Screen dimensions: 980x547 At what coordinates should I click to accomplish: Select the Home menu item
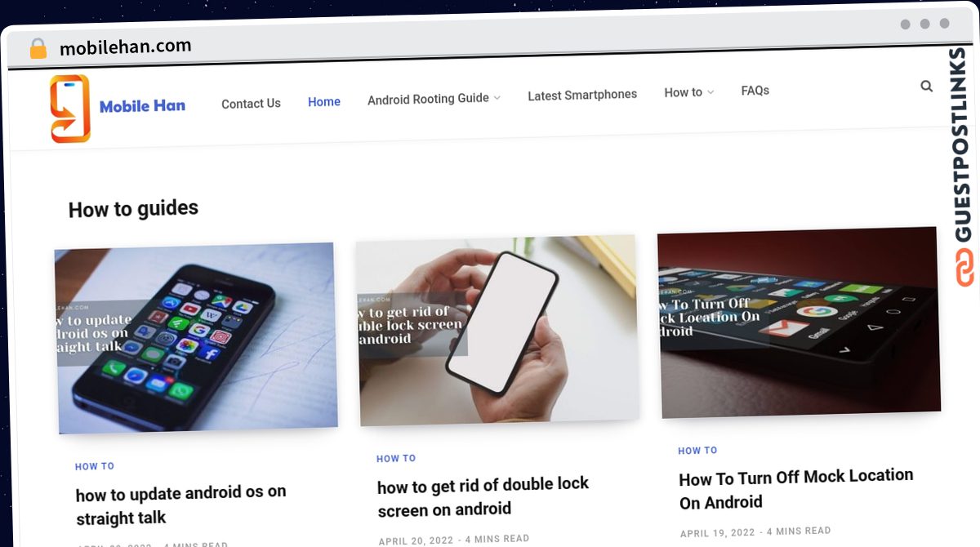pyautogui.click(x=324, y=102)
